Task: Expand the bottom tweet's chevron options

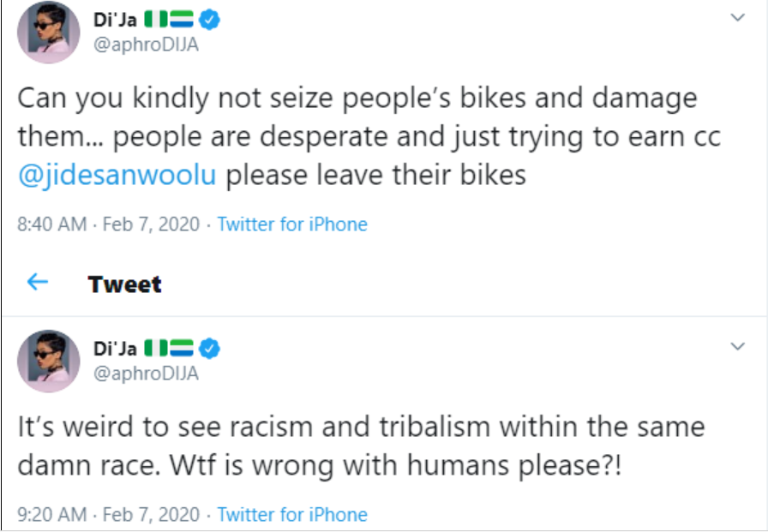Action: point(736,347)
